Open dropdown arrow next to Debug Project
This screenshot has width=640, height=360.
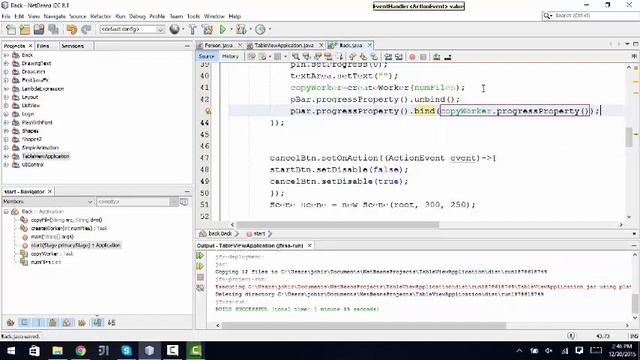coord(250,29)
